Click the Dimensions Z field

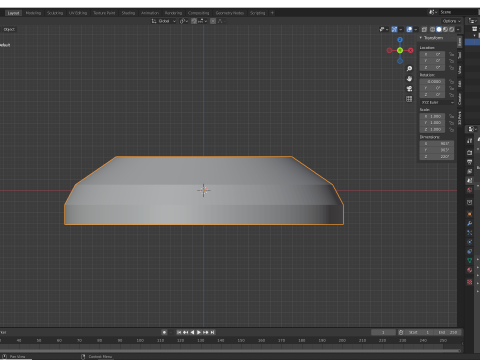437,156
